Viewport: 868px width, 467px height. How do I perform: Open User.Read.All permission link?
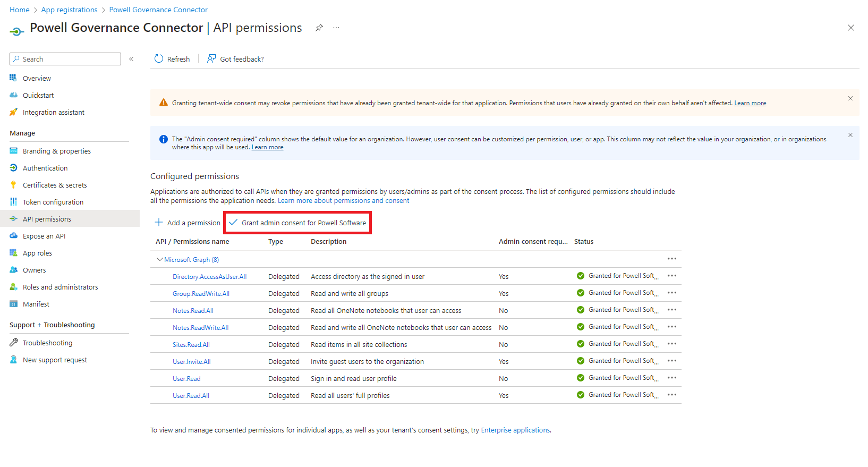tap(191, 396)
